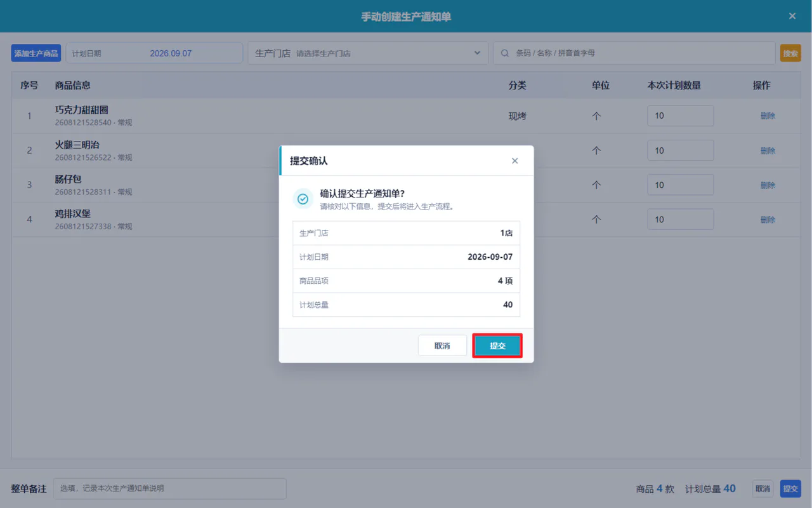Image resolution: width=812 pixels, height=508 pixels.
Task: Click 取消 in the confirmation dialog
Action: (442, 346)
